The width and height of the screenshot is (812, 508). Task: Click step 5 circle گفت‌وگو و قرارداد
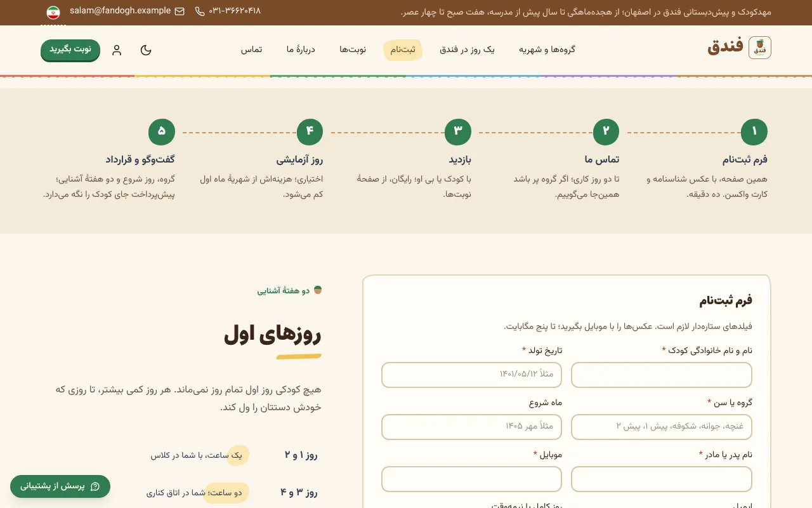tap(162, 132)
